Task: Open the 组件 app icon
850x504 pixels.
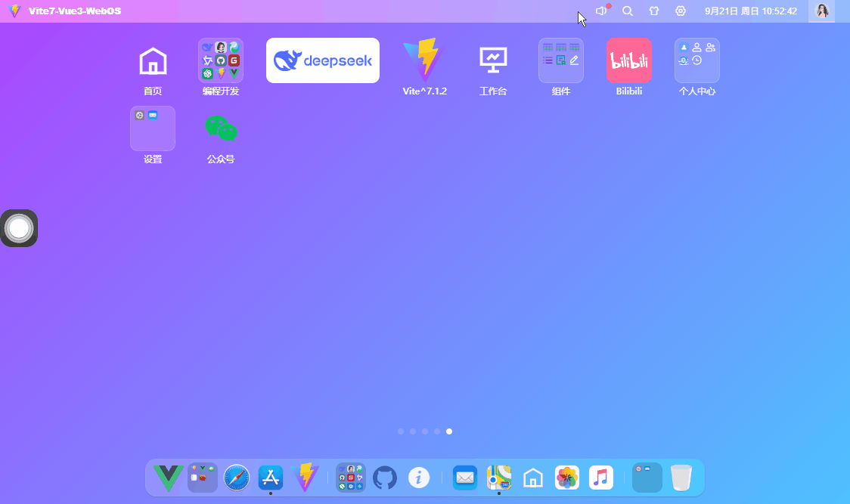Action: coord(560,60)
